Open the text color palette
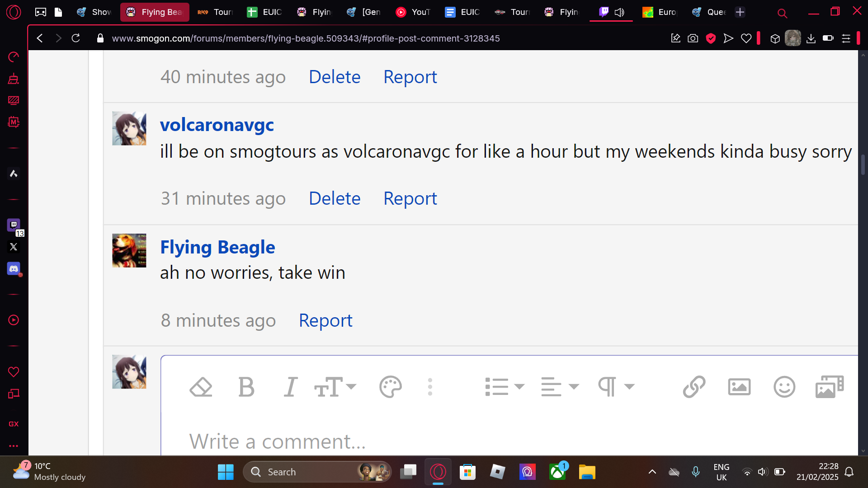Screen dimensions: 868x488 390,387
